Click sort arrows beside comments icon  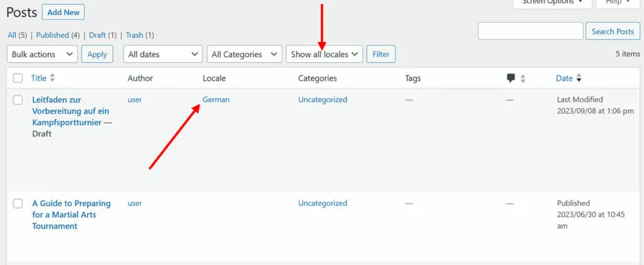(x=523, y=78)
